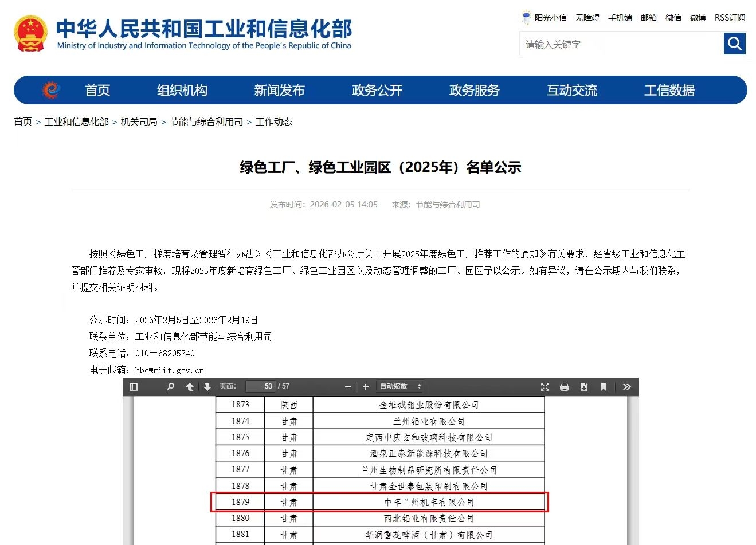The image size is (756, 545).
Task: Toggle the PDF viewer sidebar
Action: 134,387
